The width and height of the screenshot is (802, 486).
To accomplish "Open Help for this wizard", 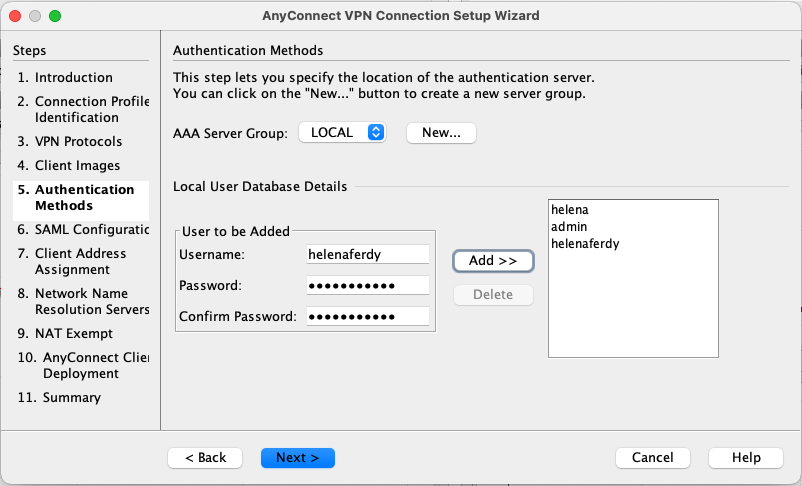I will pyautogui.click(x=745, y=457).
